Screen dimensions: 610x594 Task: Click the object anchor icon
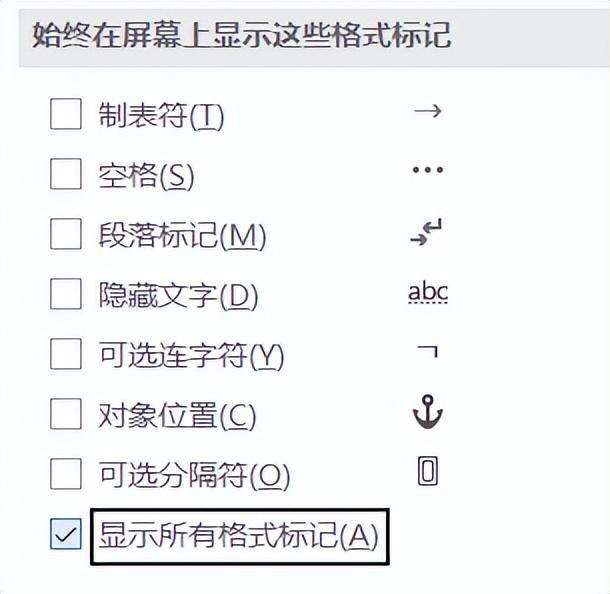tap(428, 412)
